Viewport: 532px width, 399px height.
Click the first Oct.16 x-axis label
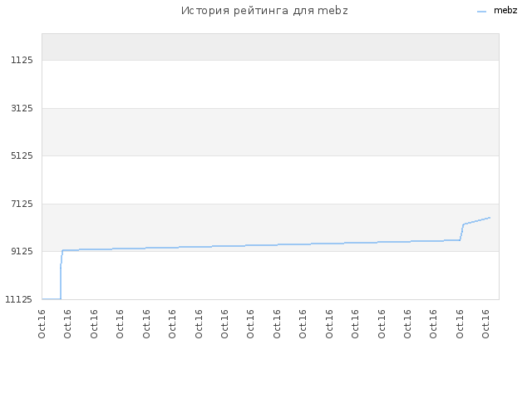(42, 323)
